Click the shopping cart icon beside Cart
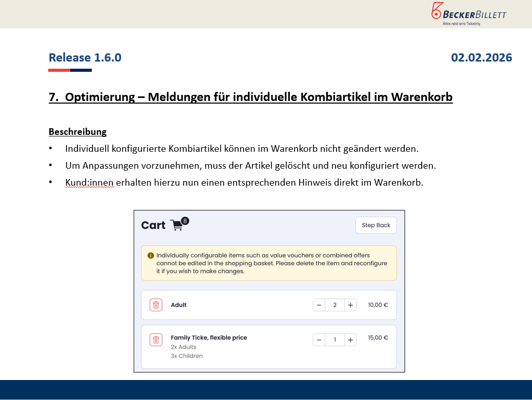Screen dimensions: 532x400 coord(176,225)
